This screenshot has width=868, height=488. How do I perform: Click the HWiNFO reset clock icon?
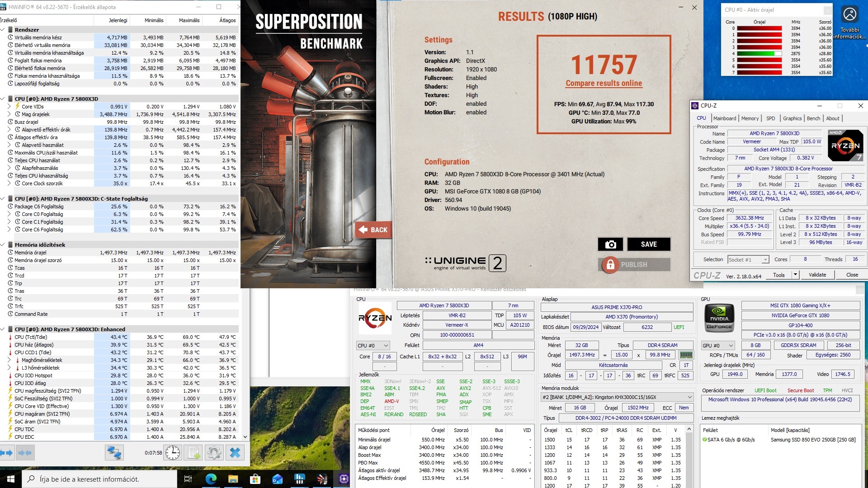[x=173, y=452]
